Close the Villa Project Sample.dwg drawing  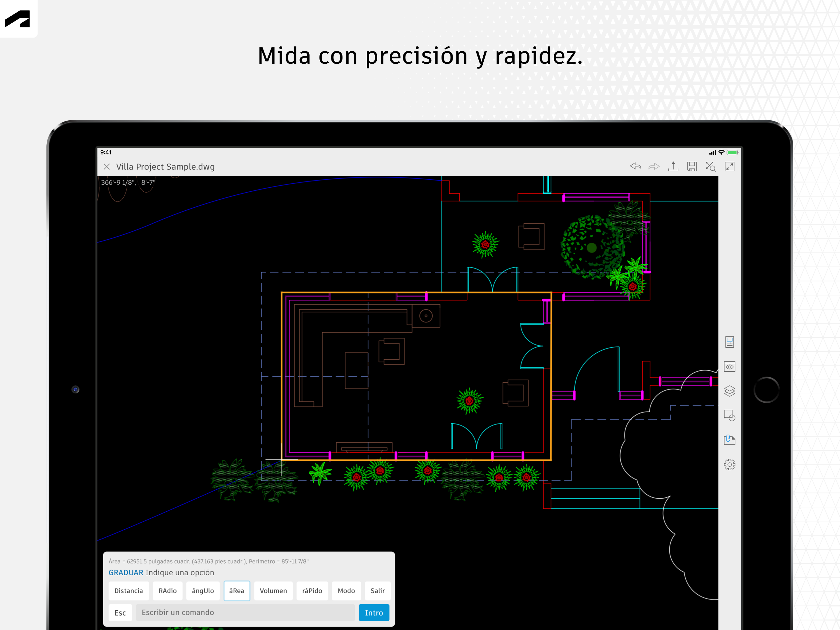click(x=107, y=166)
